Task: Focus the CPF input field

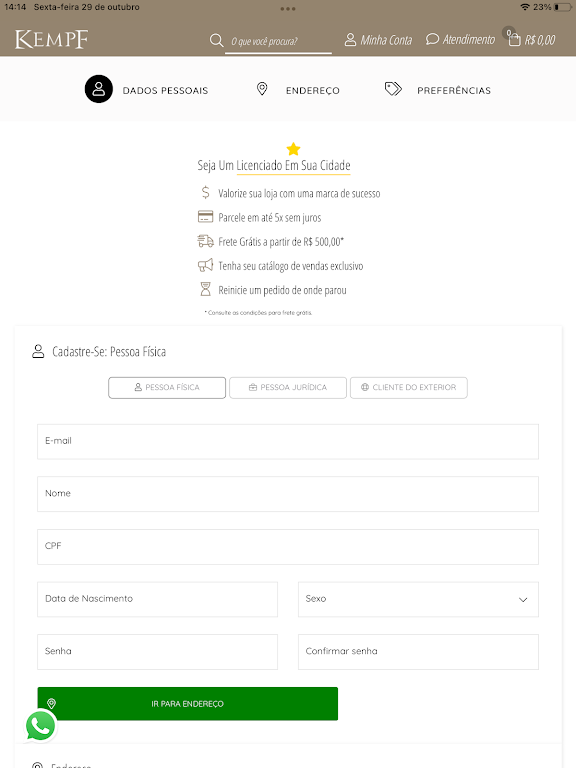Action: pos(288,547)
